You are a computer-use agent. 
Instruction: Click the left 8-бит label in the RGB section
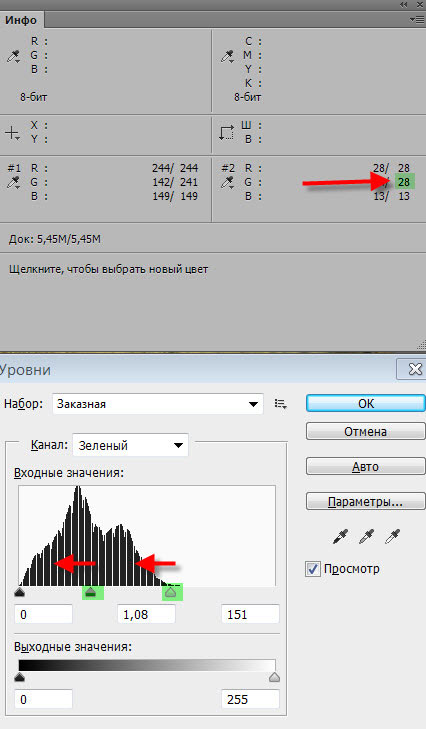33,97
